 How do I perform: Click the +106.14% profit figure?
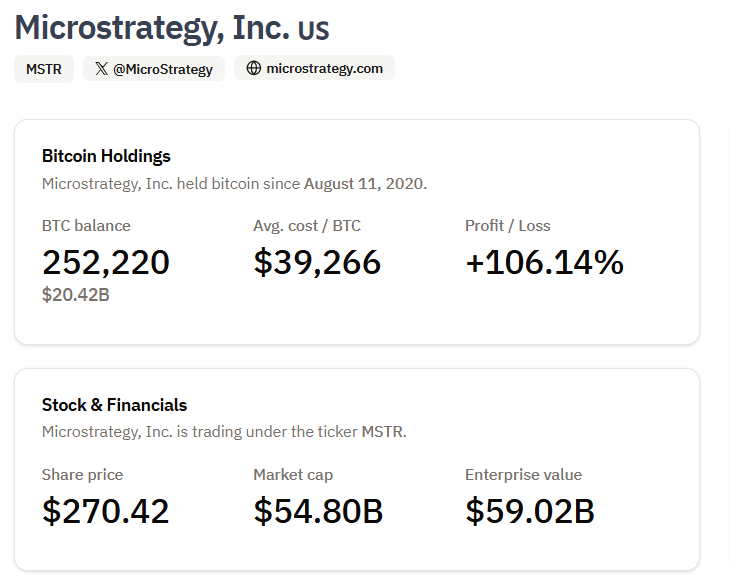tap(544, 262)
